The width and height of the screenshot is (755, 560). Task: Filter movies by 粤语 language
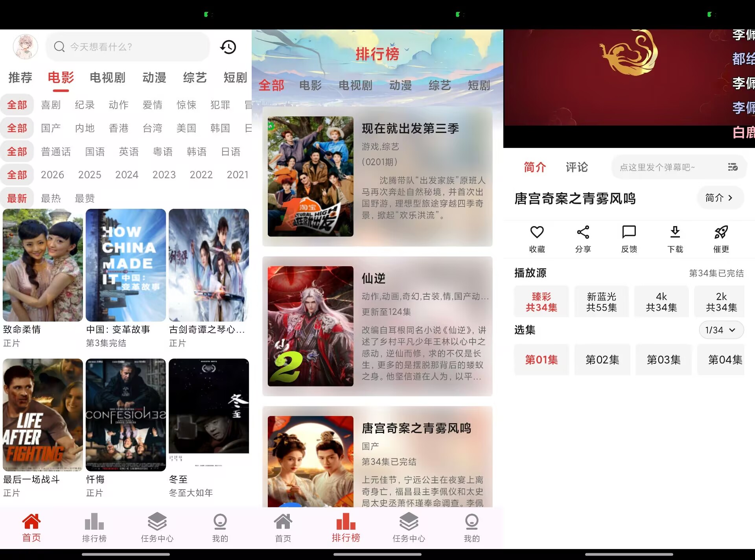pos(163,151)
